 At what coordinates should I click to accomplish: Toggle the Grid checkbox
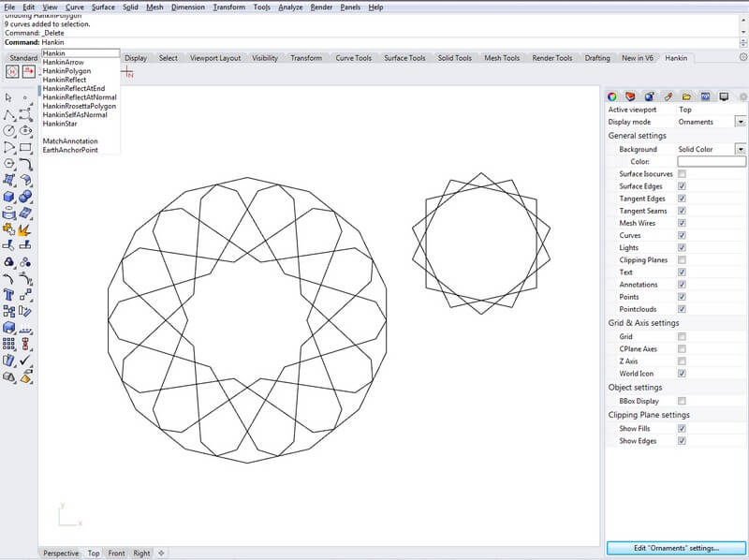pos(682,336)
